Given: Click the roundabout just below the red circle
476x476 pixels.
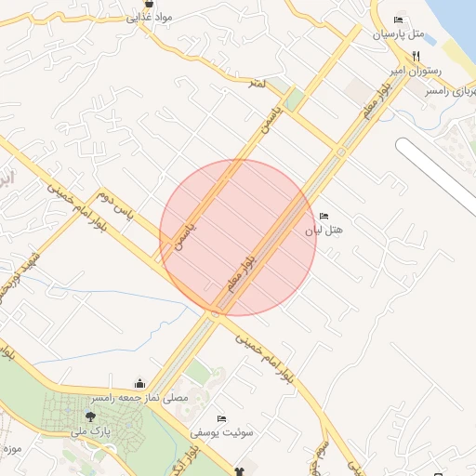Looking at the screenshot, I should [215, 314].
